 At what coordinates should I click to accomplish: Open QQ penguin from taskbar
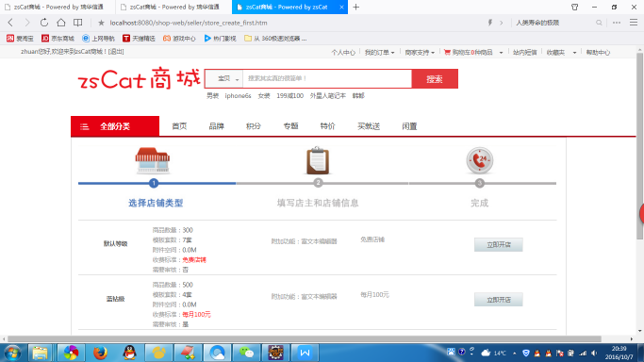click(130, 353)
